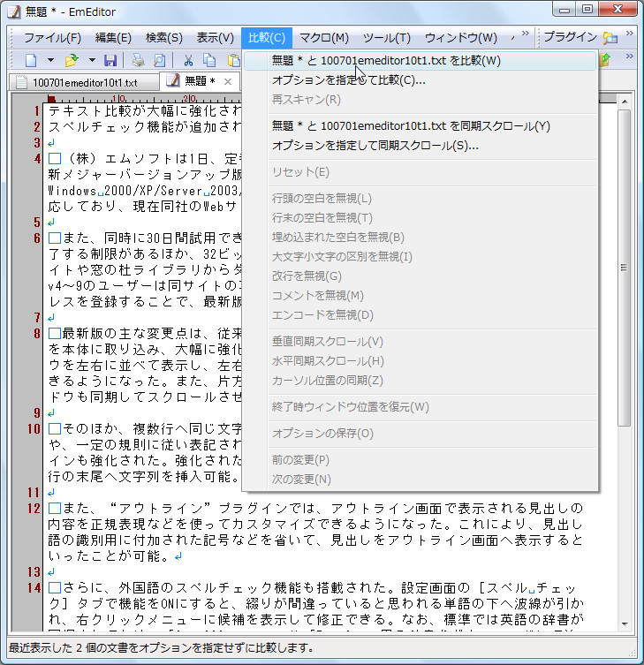644x665 pixels.
Task: Click line number 12 in the margin
Action: click(34, 509)
